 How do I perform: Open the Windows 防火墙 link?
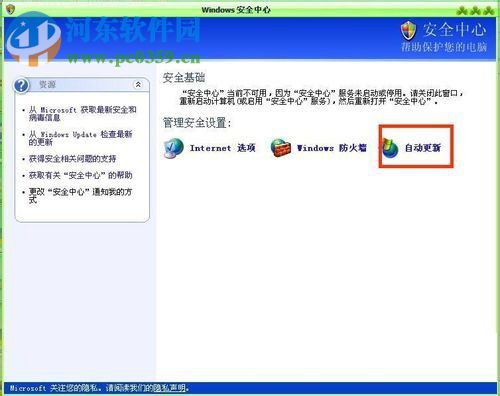click(332, 148)
